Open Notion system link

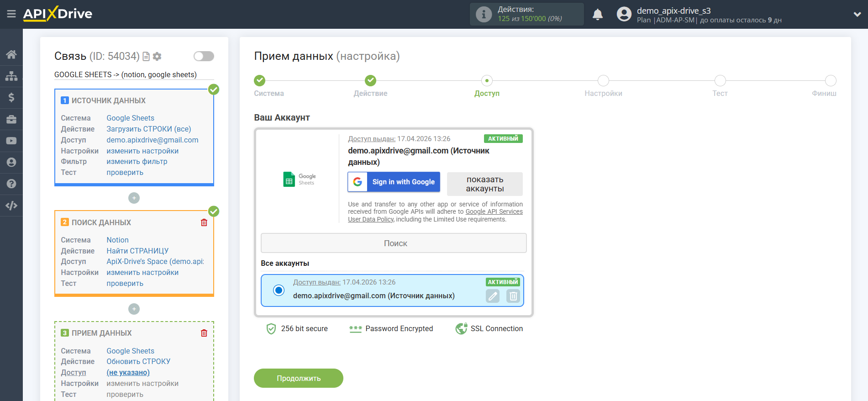(118, 240)
